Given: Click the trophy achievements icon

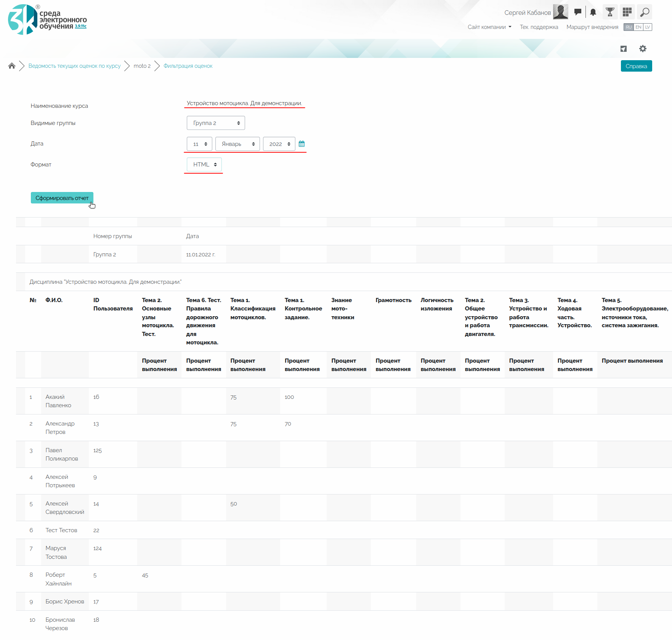Looking at the screenshot, I should click(x=610, y=12).
